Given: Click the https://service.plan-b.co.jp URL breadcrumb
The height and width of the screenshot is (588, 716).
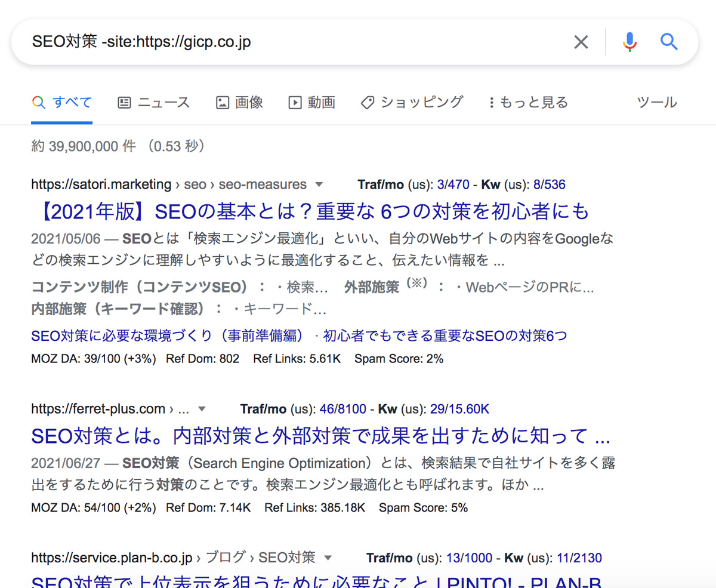Looking at the screenshot, I should [112, 558].
